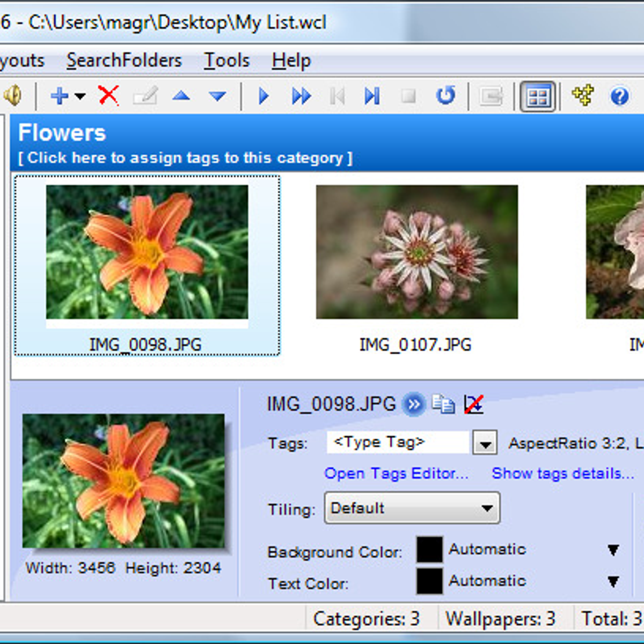Start the wallpaper slideshow with Play

click(263, 96)
